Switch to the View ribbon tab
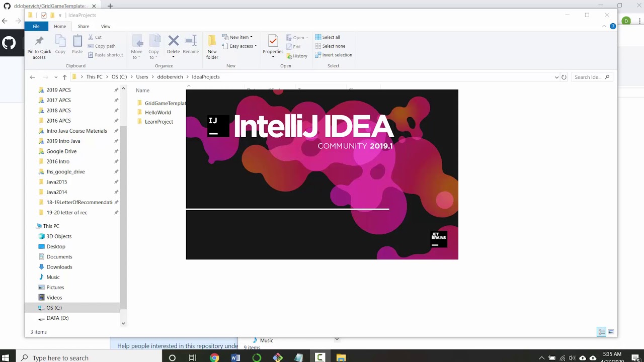The height and width of the screenshot is (362, 644). point(106,26)
